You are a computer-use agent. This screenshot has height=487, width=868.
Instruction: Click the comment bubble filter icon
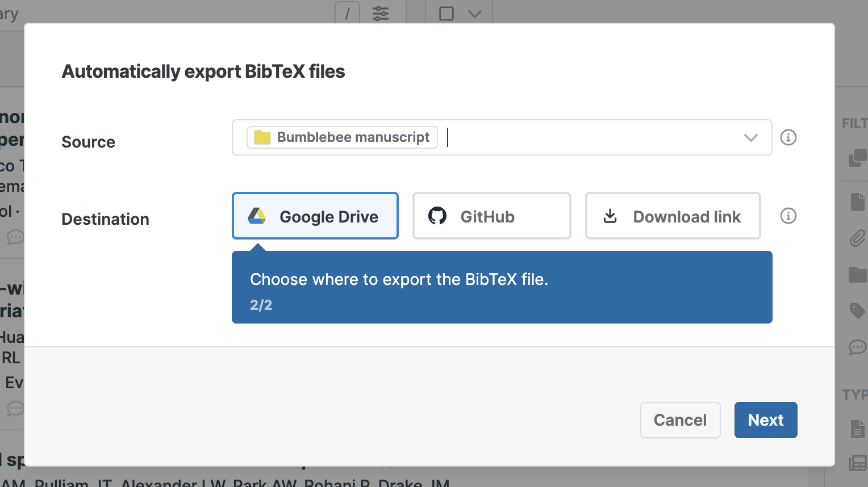coord(857,347)
